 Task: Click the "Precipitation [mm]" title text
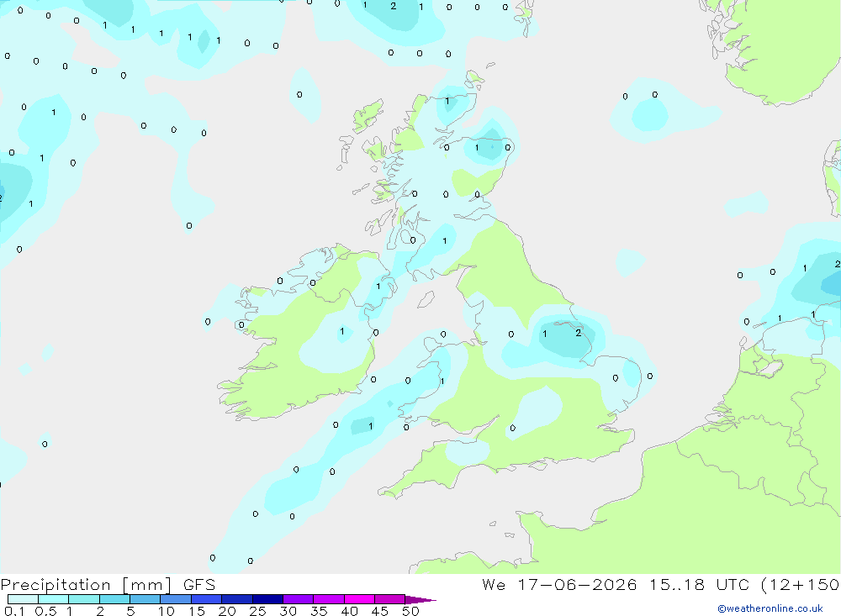(x=86, y=585)
